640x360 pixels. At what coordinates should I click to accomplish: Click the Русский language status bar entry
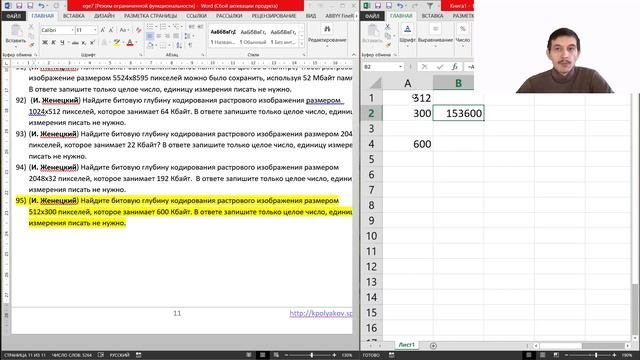coord(119,355)
